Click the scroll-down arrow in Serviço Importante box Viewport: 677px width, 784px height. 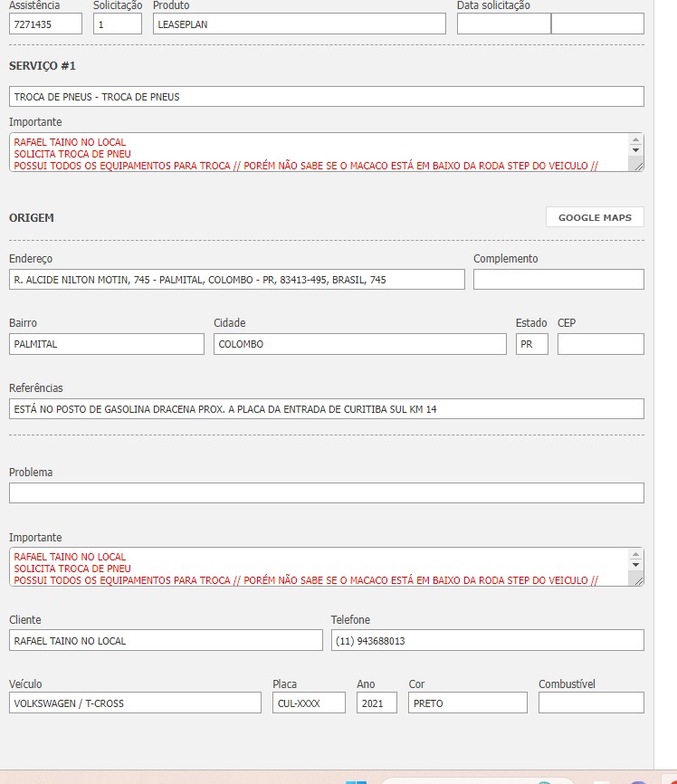(x=636, y=150)
